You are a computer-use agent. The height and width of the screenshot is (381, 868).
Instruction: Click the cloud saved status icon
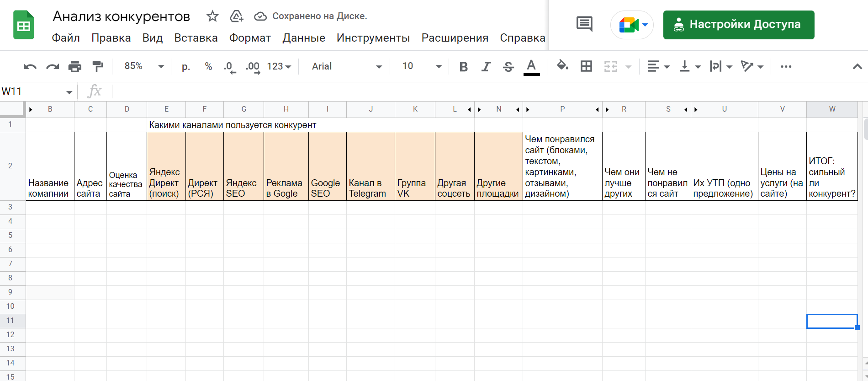[260, 16]
